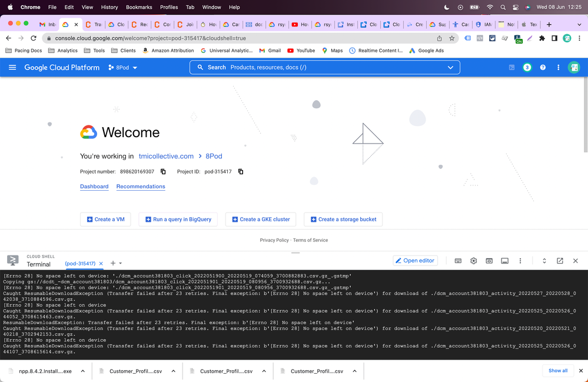Open new Chrome tab
Screen dimensions: 588x382
[549, 24]
